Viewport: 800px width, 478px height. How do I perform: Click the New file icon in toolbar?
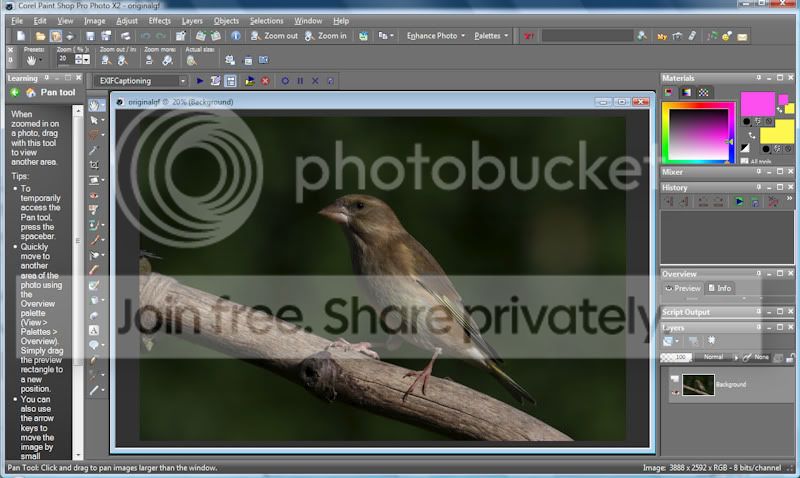(23, 36)
